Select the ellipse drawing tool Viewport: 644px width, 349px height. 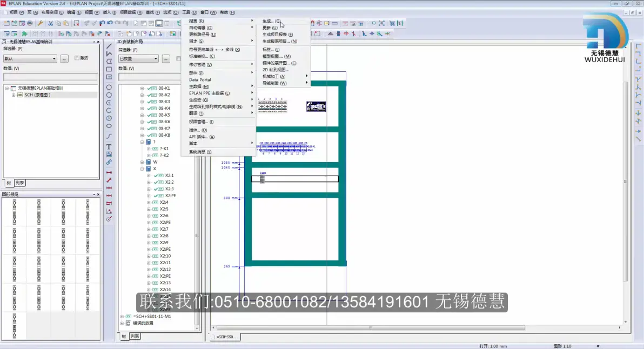pos(109,126)
